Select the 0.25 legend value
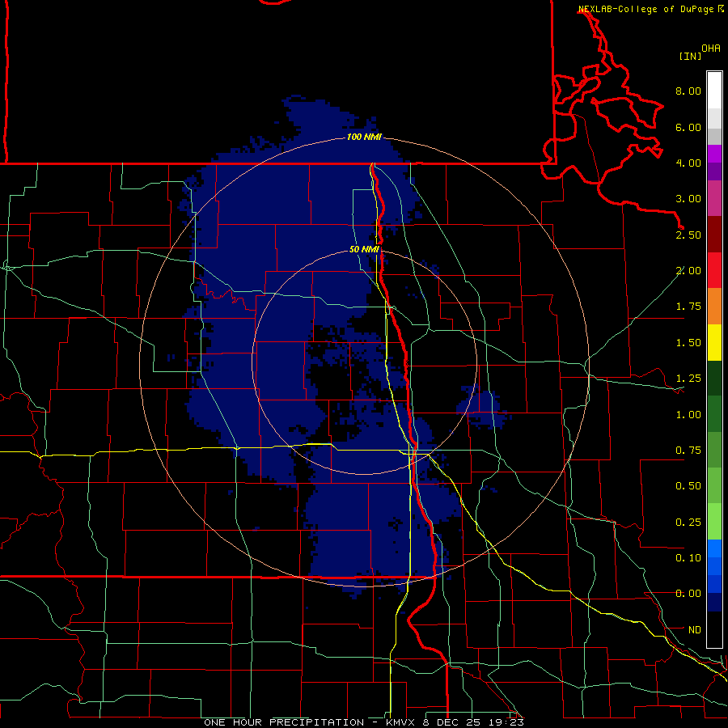Screen dimensions: 728x728 [688, 523]
